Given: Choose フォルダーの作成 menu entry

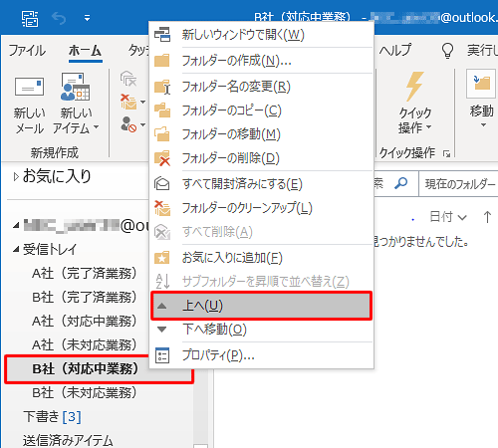Looking at the screenshot, I should (x=262, y=61).
